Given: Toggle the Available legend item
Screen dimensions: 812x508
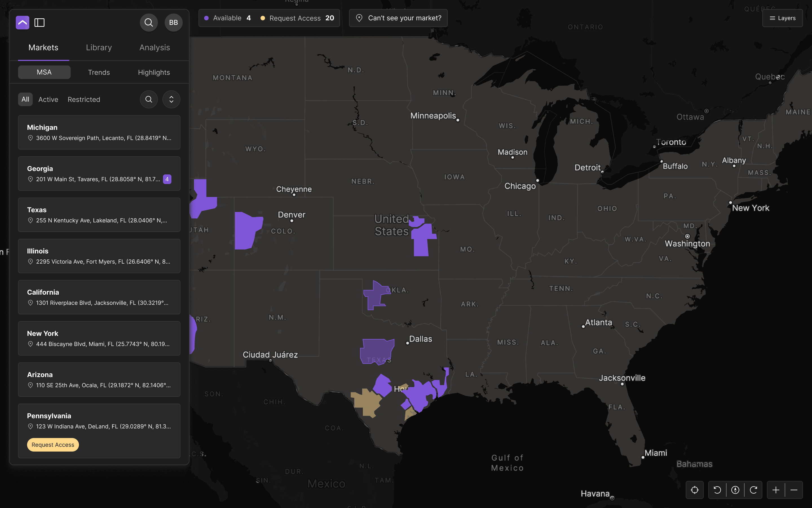Looking at the screenshot, I should click(228, 18).
